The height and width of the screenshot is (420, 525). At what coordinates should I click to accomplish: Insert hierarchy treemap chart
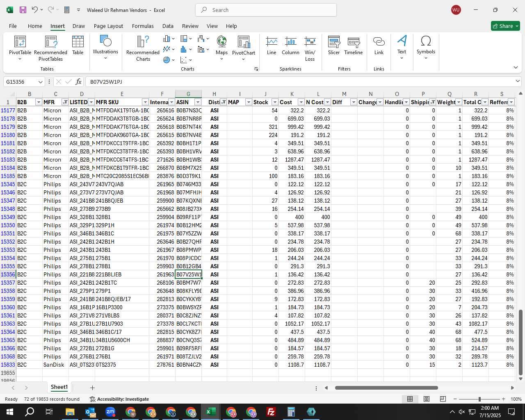click(x=186, y=39)
